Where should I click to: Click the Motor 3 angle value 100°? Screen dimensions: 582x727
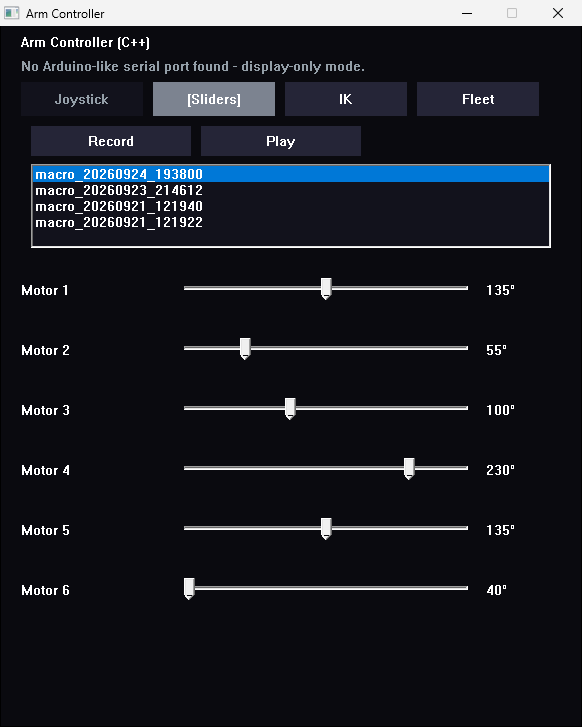(x=500, y=410)
